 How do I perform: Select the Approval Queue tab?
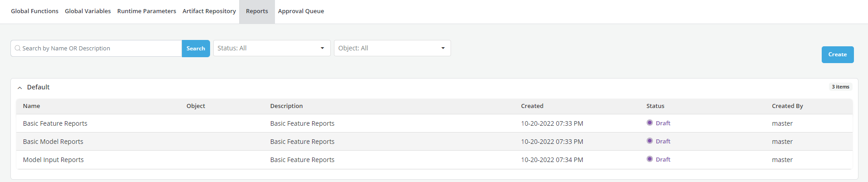point(301,11)
